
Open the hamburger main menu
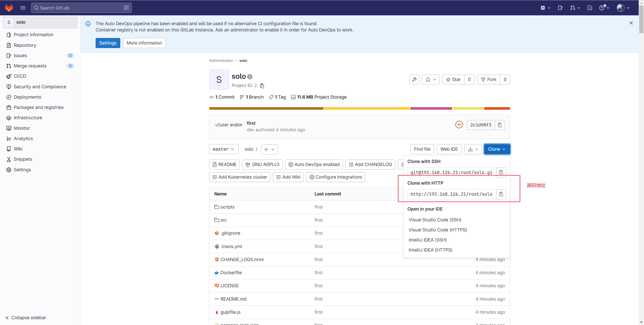point(23,8)
